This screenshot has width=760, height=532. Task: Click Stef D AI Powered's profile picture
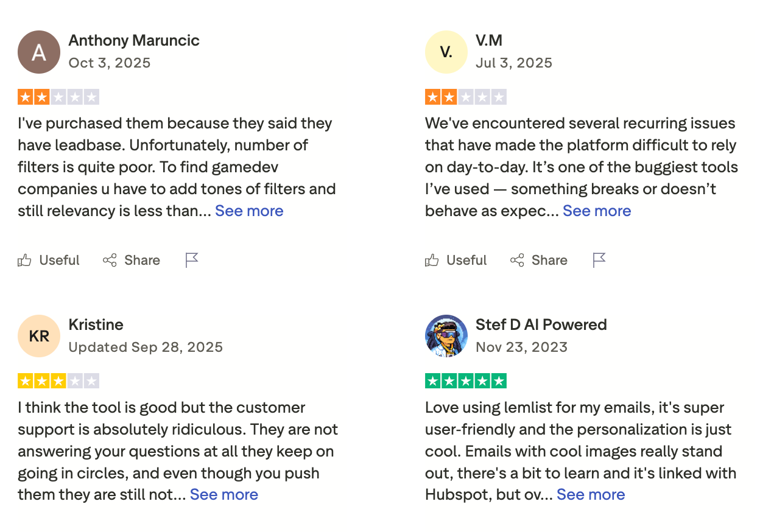[446, 336]
